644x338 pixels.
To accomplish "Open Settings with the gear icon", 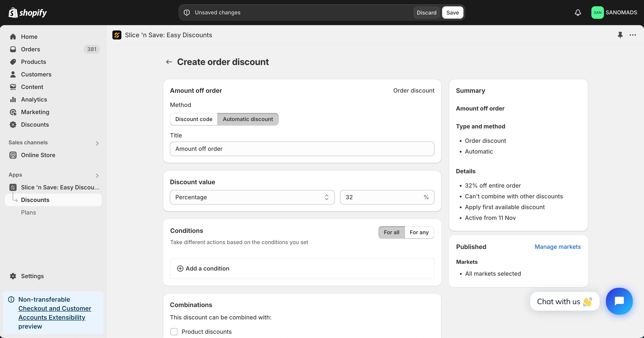I will click(13, 276).
